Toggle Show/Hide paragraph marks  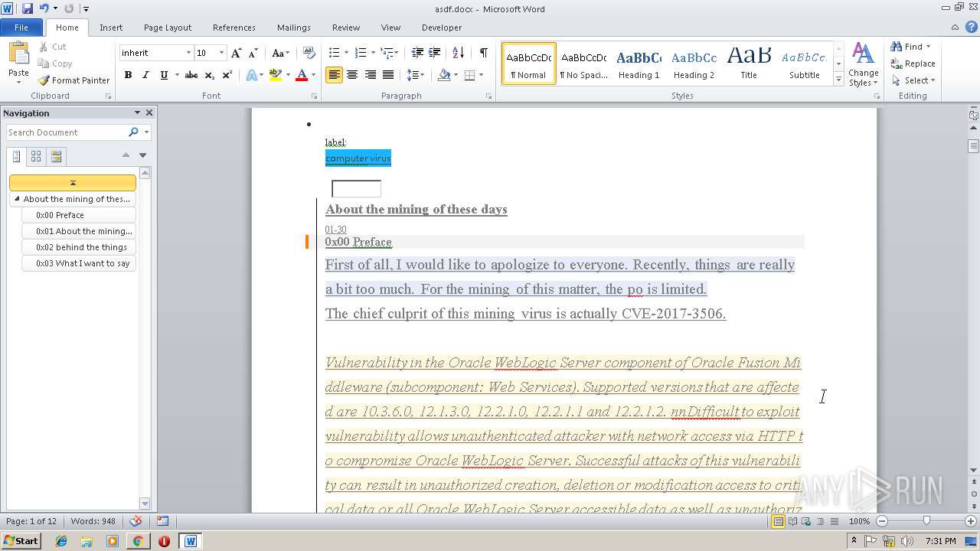point(484,53)
